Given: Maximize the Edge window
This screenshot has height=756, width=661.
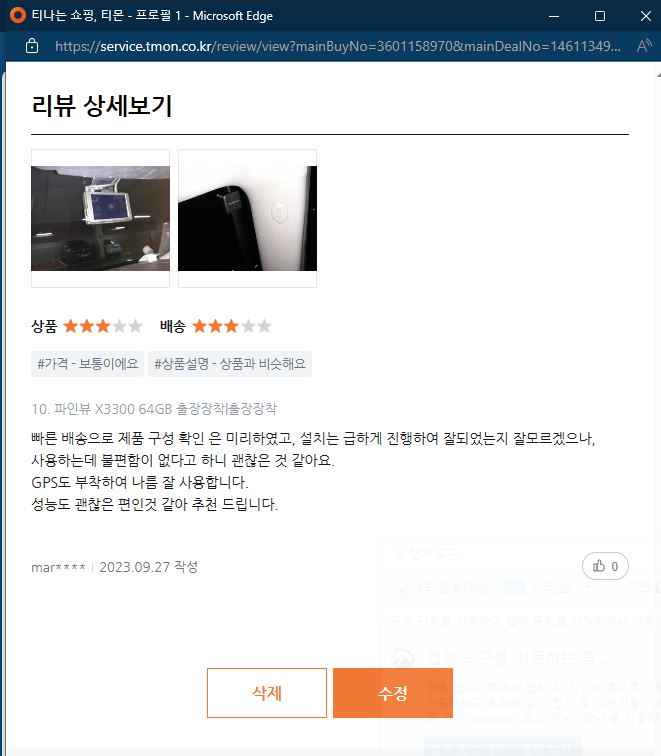Looking at the screenshot, I should (600, 16).
